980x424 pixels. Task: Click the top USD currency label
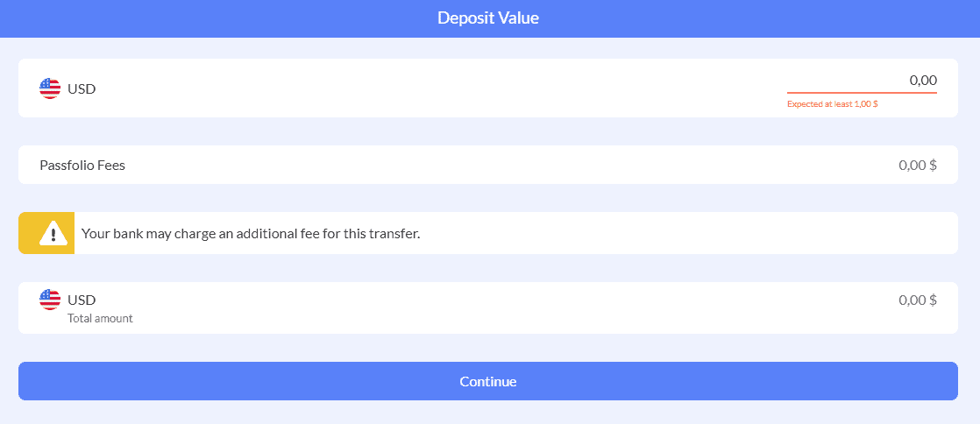tap(82, 88)
